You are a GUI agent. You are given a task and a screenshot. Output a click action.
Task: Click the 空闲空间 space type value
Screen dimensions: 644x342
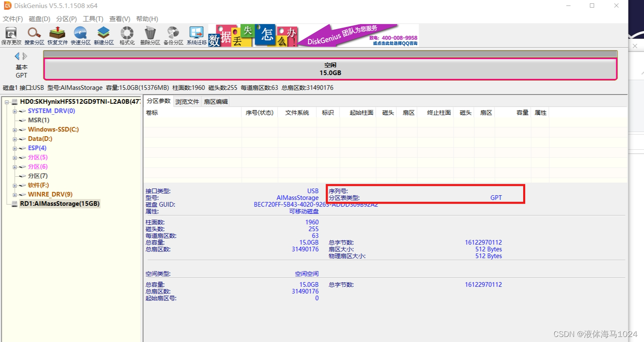[x=307, y=274]
